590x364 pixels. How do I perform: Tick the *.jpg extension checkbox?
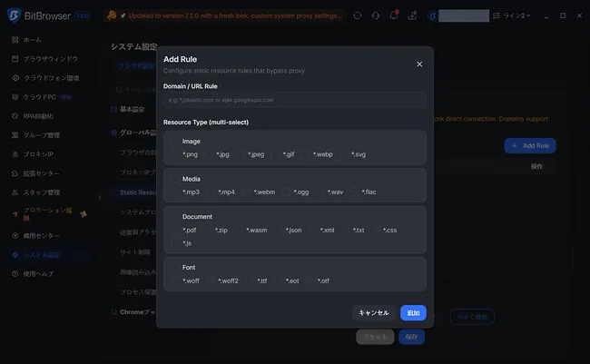(209, 154)
